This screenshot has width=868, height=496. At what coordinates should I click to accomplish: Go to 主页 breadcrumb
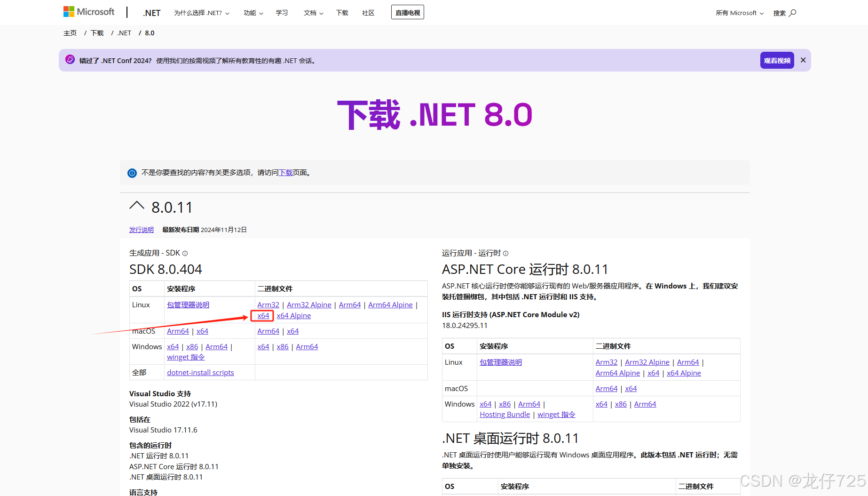click(70, 33)
